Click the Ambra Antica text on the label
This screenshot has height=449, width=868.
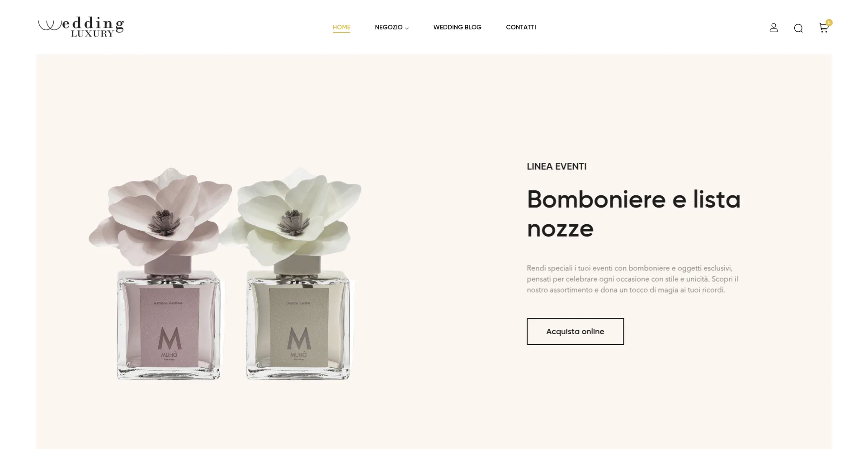168,303
